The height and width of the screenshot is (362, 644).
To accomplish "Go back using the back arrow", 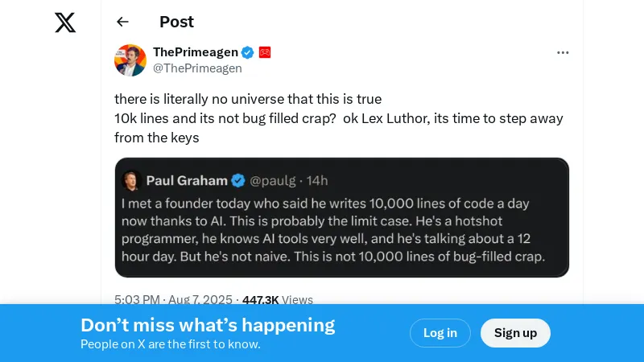I will pyautogui.click(x=122, y=22).
